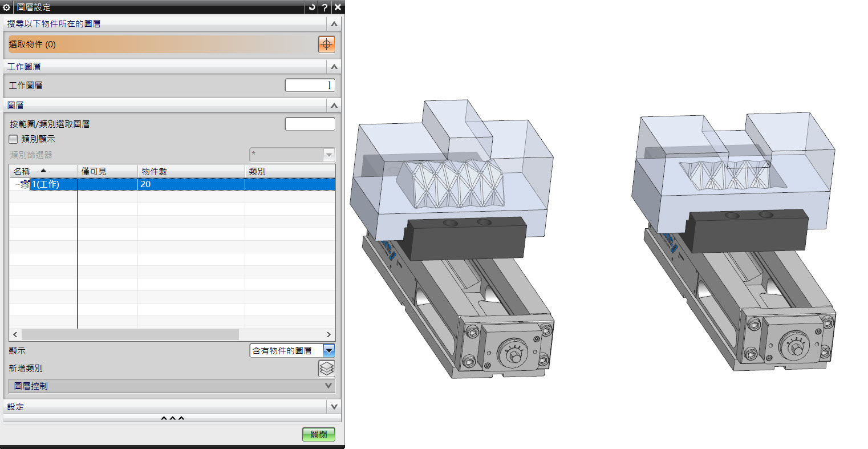Collapse the 工作圖層 section
The image size is (868, 449).
pyautogui.click(x=334, y=67)
